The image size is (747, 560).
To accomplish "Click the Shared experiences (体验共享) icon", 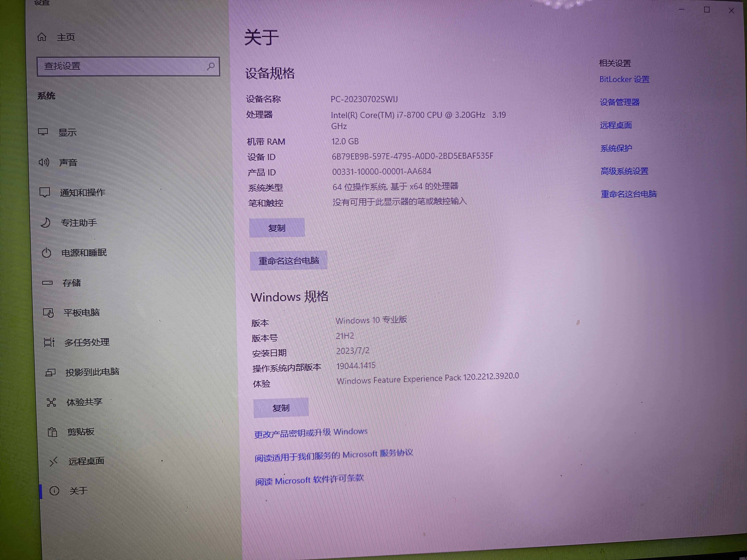I will 51,402.
